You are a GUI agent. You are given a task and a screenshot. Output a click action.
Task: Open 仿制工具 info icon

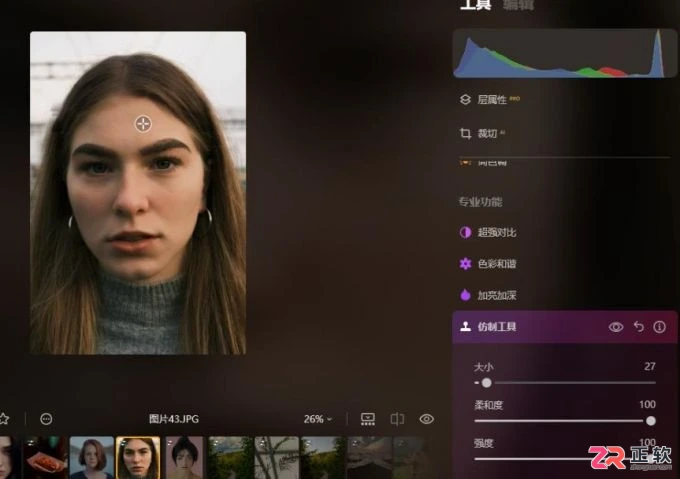point(660,327)
